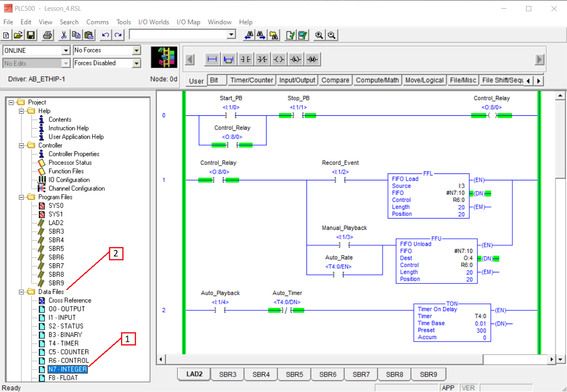The image size is (567, 392).
Task: Open the Comms menu
Action: (97, 22)
